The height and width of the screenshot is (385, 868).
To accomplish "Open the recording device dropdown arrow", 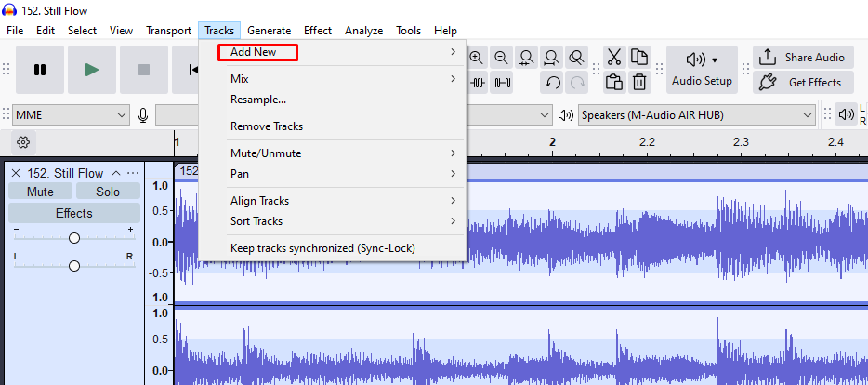I will (544, 115).
